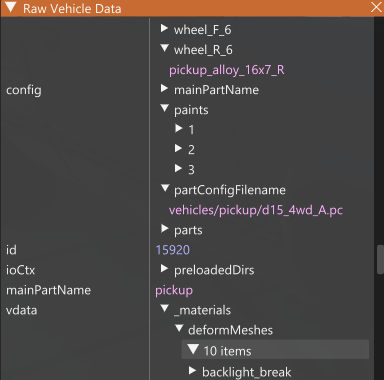Expand paint entry 3
The width and height of the screenshot is (384, 380).
179,168
